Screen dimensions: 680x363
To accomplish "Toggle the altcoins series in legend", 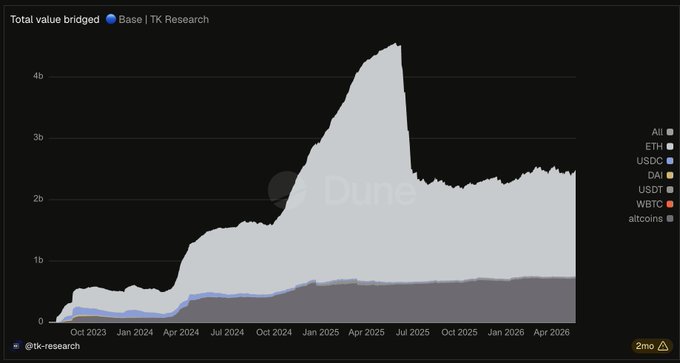I will [x=651, y=219].
